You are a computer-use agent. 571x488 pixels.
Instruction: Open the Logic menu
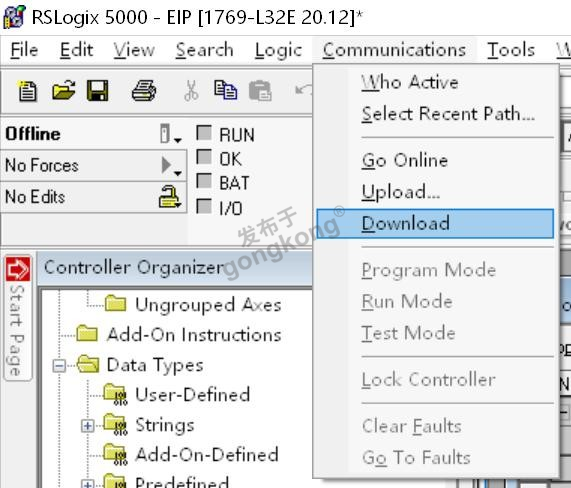coord(278,50)
